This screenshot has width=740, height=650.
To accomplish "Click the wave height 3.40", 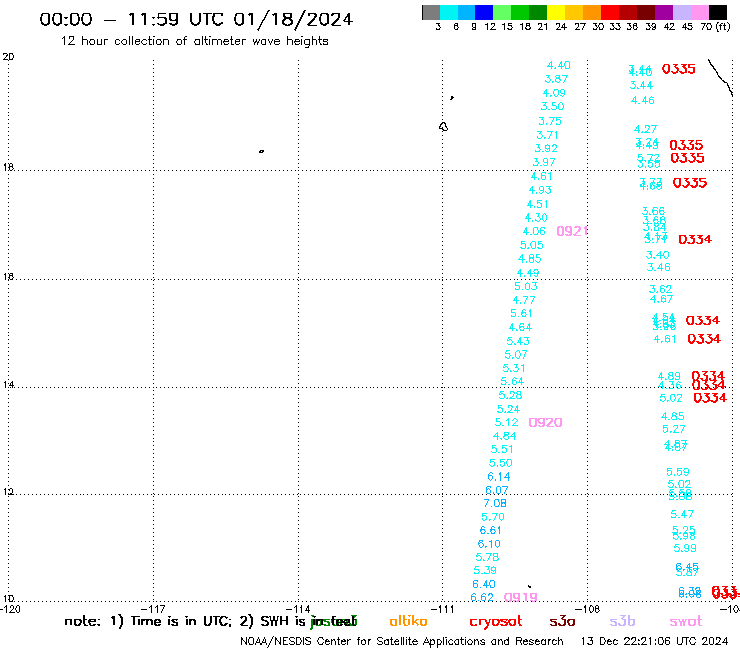I will pyautogui.click(x=657, y=255).
